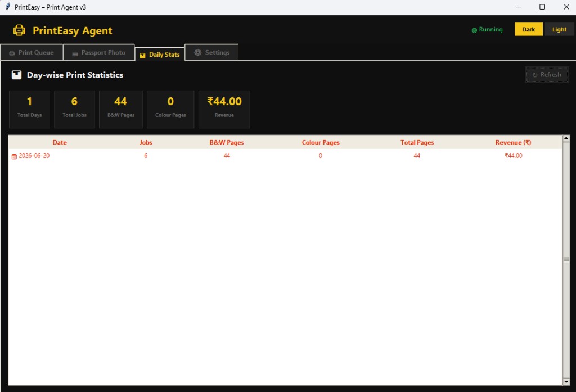Sort table by Date column header

pos(60,142)
